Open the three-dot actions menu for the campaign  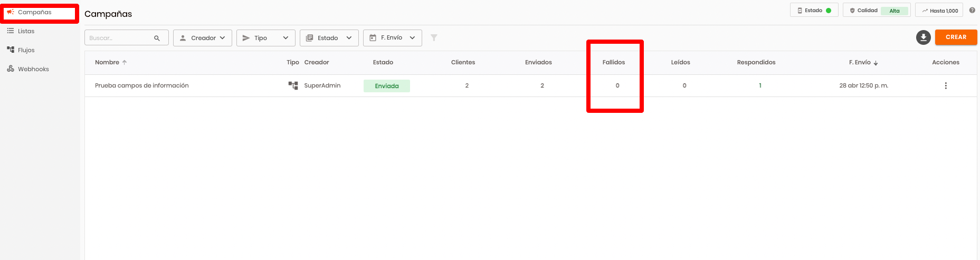[945, 86]
